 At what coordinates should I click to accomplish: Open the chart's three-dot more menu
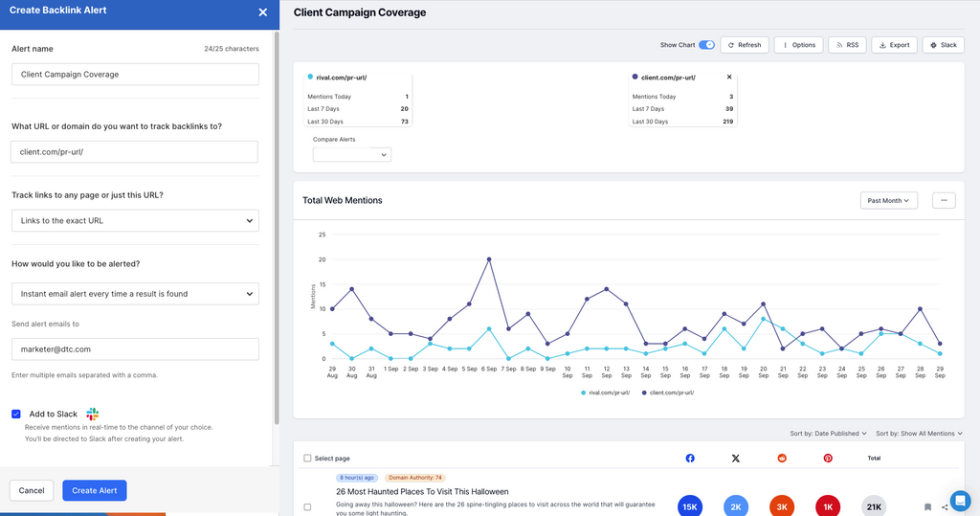(944, 200)
